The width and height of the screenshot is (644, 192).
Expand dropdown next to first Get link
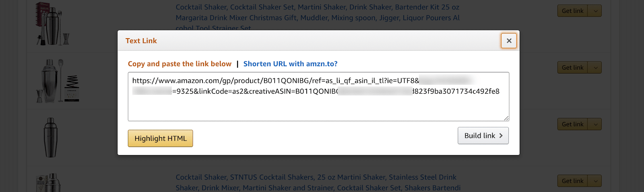[x=595, y=11]
